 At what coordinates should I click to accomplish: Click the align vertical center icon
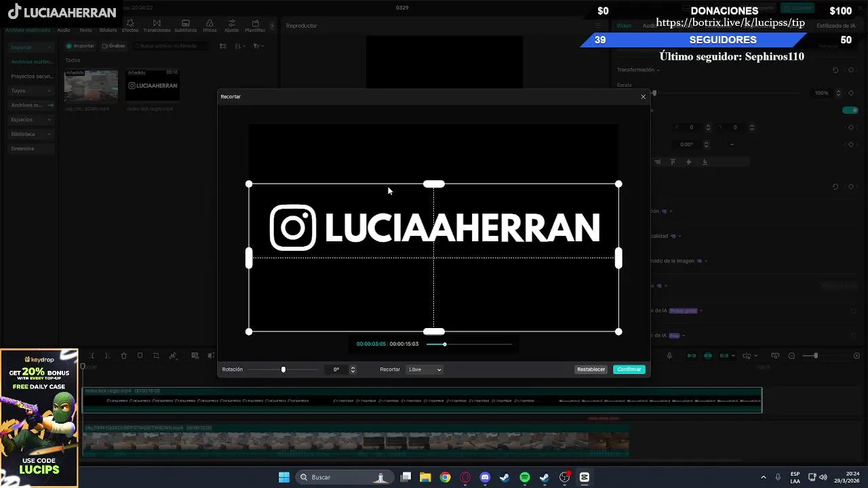(x=688, y=162)
